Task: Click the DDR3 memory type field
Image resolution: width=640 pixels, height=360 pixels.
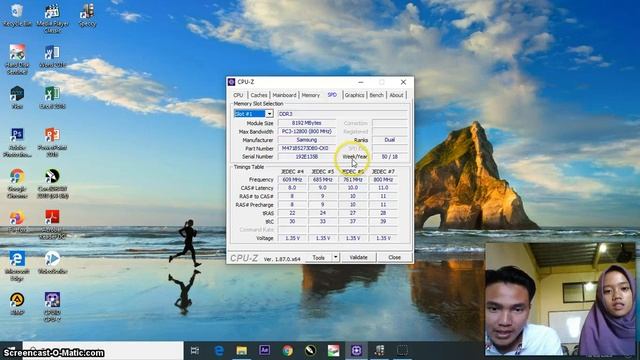Action: click(343, 114)
